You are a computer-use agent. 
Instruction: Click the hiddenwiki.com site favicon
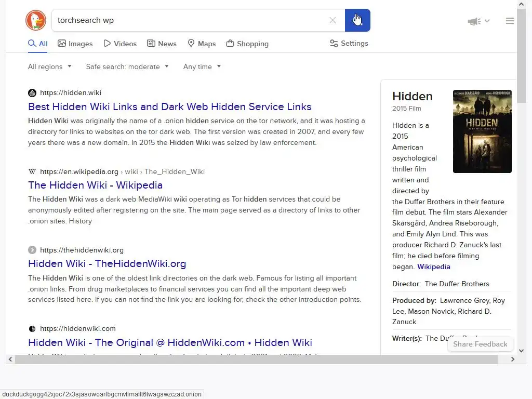click(x=32, y=329)
